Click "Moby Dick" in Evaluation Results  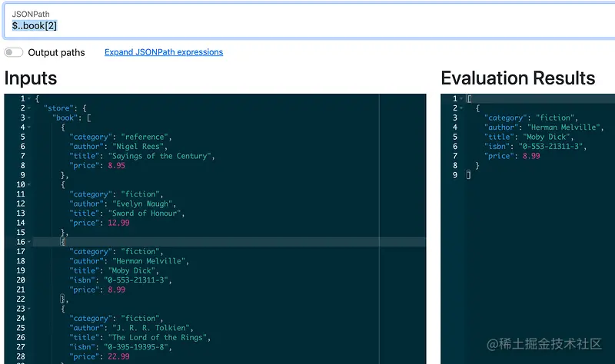(x=546, y=137)
